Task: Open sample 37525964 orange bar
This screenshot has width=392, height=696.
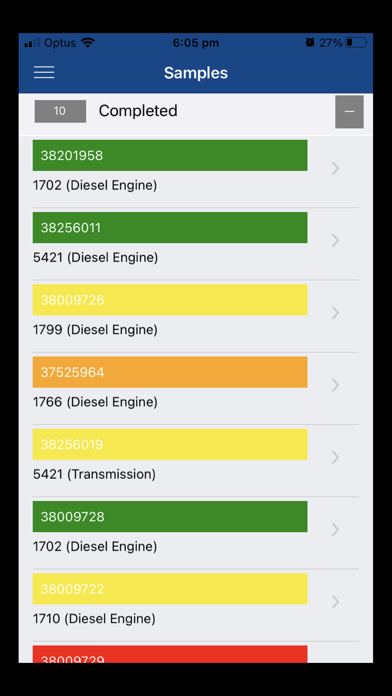Action: coord(170,372)
